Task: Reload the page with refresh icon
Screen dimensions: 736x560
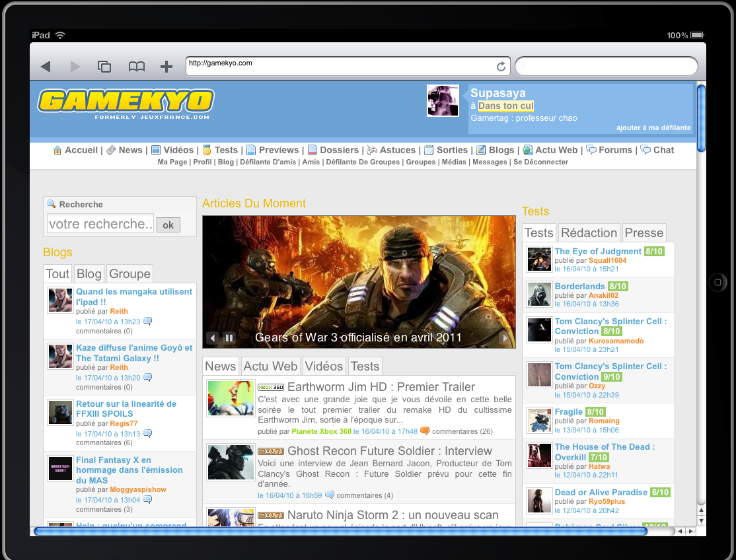Action: (501, 66)
